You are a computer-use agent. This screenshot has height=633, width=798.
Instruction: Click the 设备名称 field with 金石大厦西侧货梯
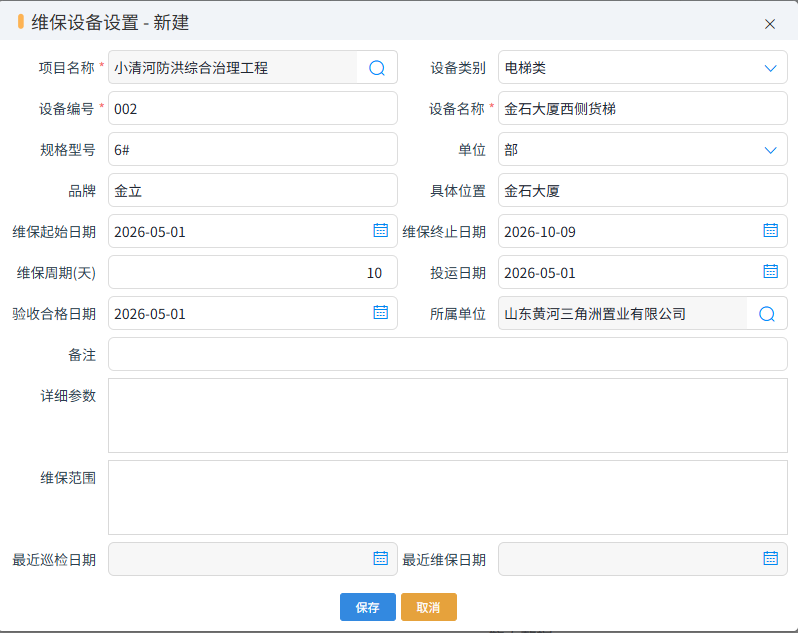(642, 108)
